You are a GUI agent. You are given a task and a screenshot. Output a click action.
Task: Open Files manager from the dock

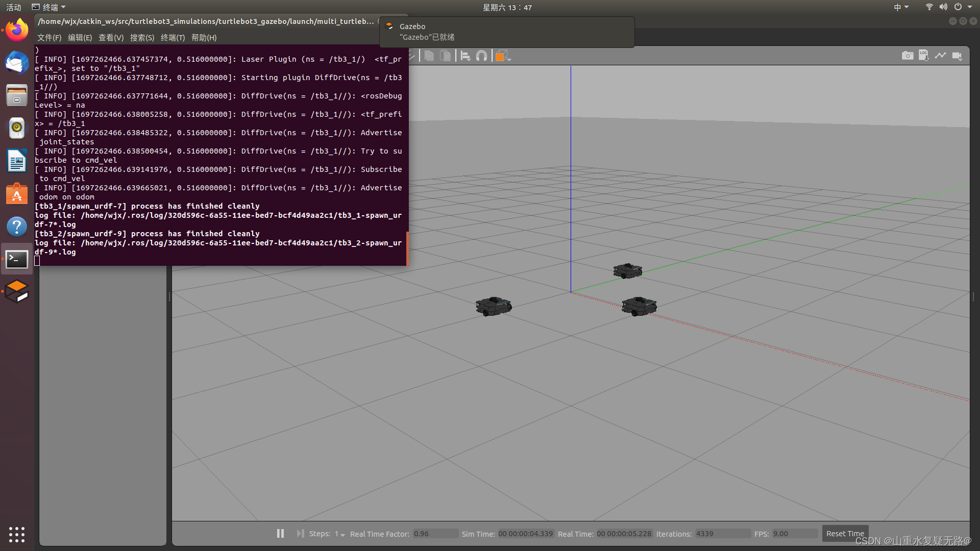pos(17,95)
